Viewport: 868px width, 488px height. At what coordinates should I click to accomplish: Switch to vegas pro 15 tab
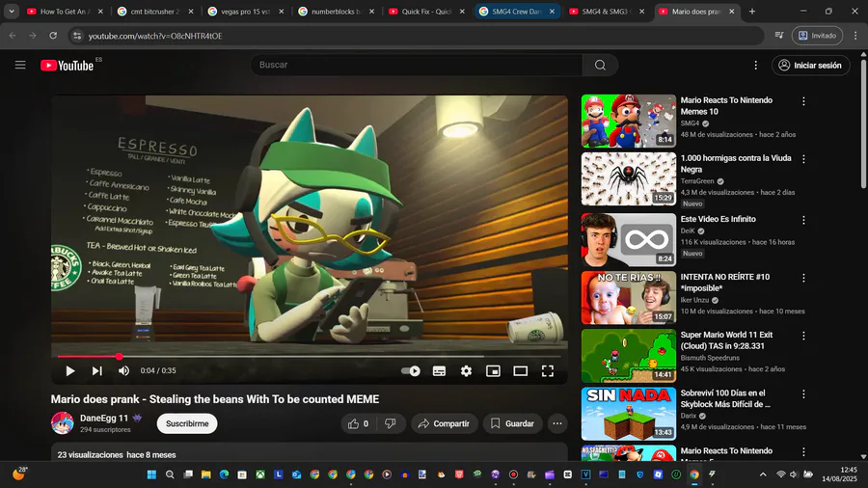[240, 11]
